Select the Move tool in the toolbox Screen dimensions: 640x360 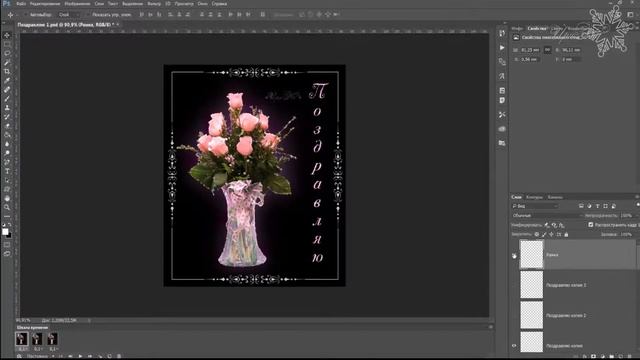click(7, 36)
